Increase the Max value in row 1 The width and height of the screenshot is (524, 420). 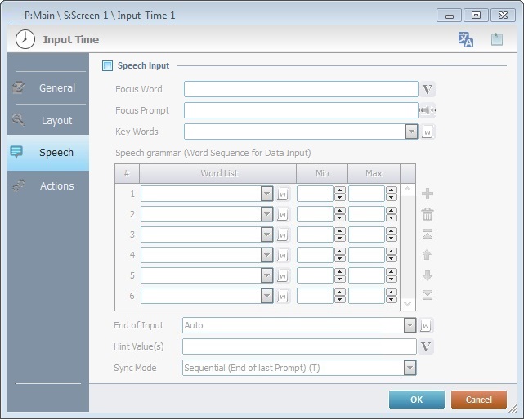click(392, 190)
